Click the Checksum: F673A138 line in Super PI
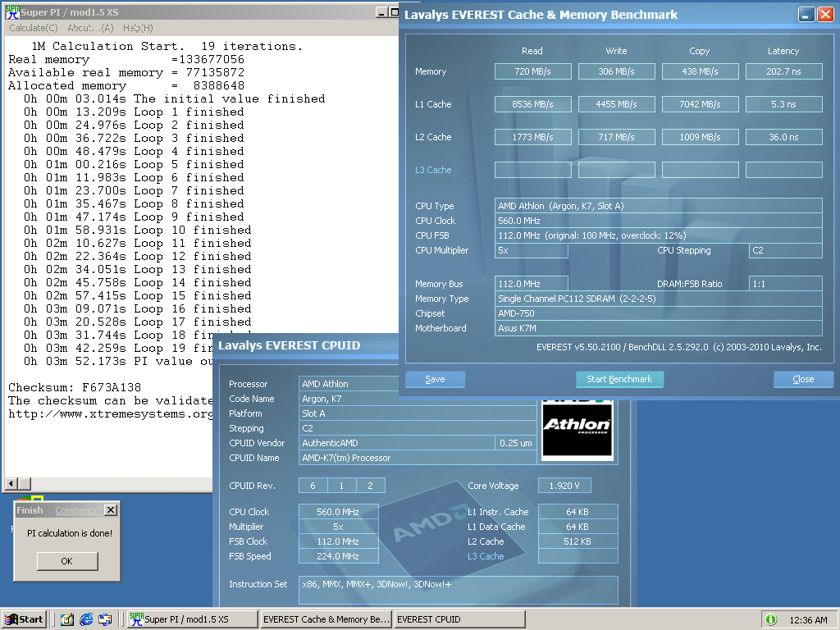Image resolution: width=840 pixels, height=630 pixels. tap(75, 387)
